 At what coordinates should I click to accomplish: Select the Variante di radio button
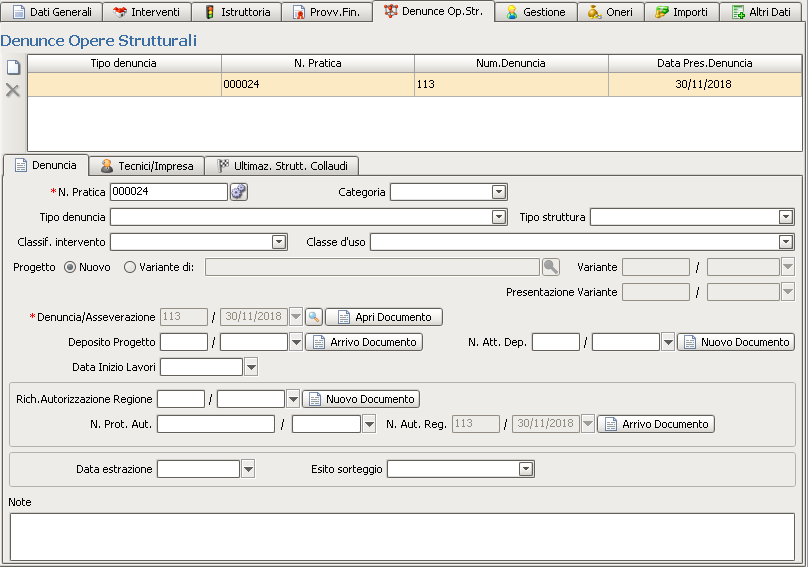[x=130, y=267]
